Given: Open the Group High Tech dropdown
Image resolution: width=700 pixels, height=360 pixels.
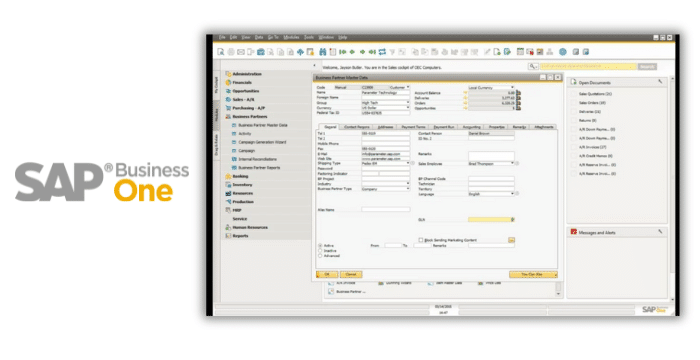Looking at the screenshot, I should coord(408,103).
